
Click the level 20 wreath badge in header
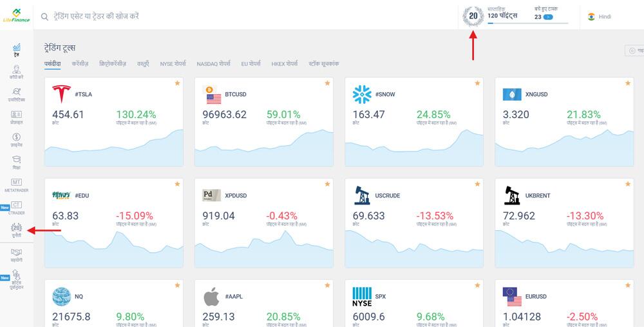[x=473, y=16]
